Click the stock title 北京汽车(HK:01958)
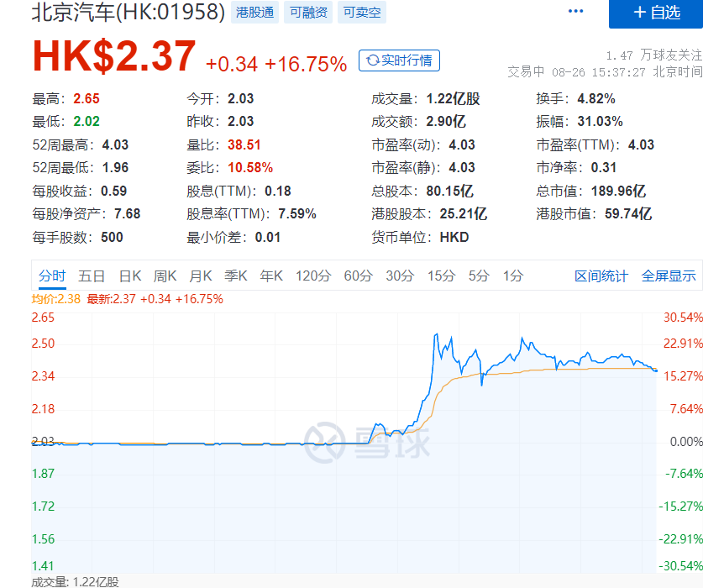This screenshot has width=724, height=588. tap(129, 12)
